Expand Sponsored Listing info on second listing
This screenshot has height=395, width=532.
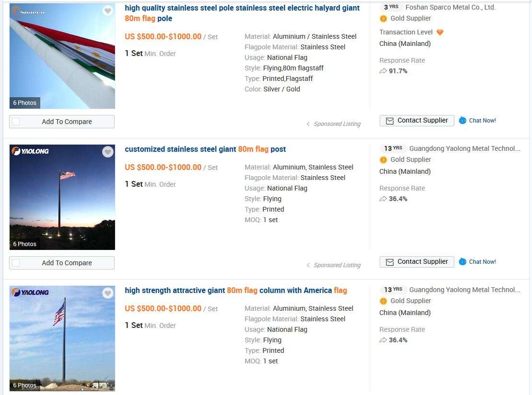pos(308,265)
